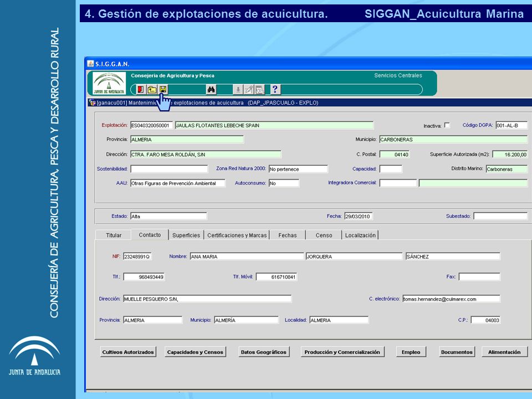This screenshot has height=399, width=532.
Task: Open the Superficies tab
Action: 186,235
